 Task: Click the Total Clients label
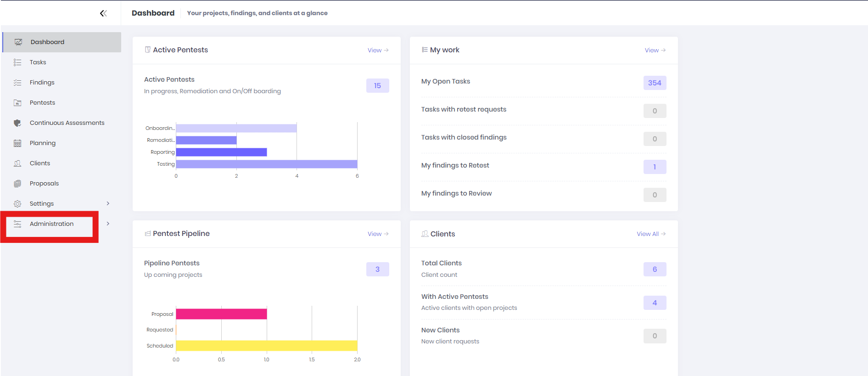442,263
